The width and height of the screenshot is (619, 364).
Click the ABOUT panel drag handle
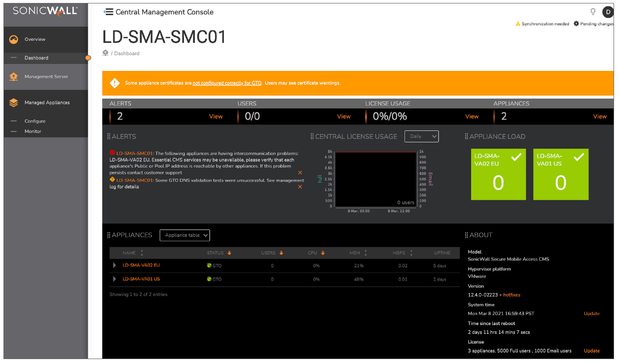[466, 235]
